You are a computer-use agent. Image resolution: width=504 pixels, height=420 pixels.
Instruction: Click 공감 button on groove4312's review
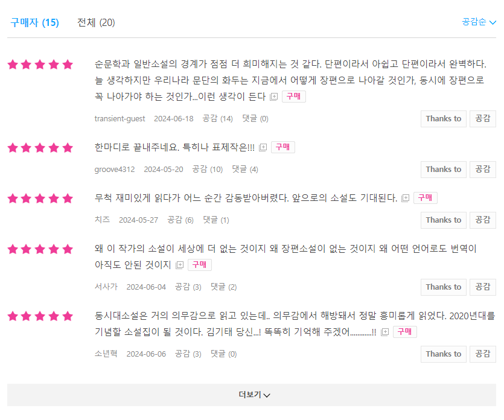point(482,170)
